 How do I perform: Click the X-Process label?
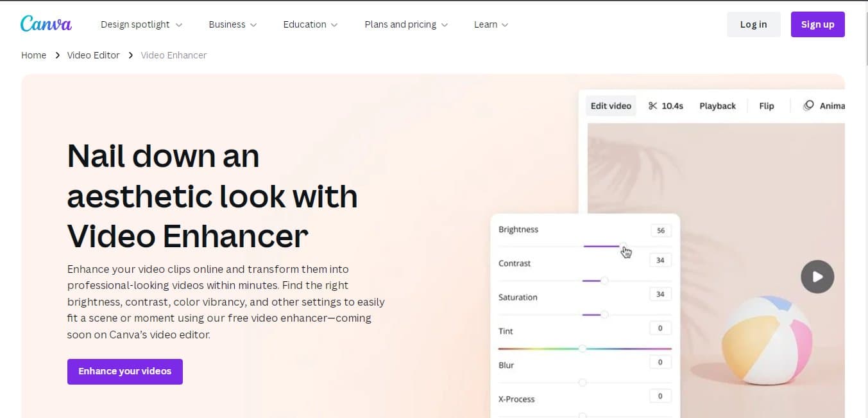point(516,399)
